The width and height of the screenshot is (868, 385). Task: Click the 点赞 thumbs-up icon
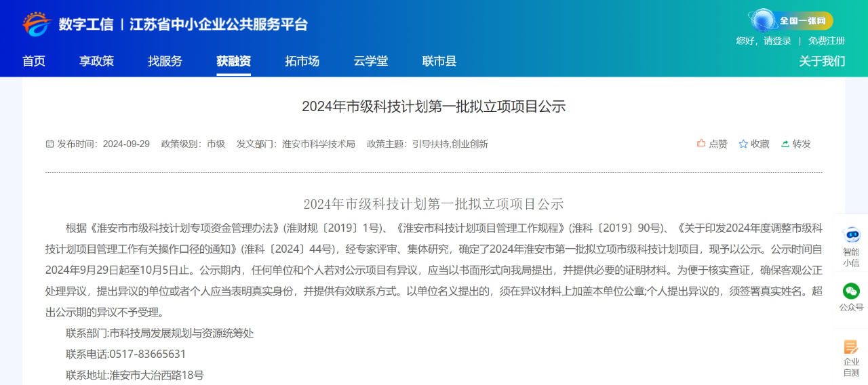[x=701, y=144]
